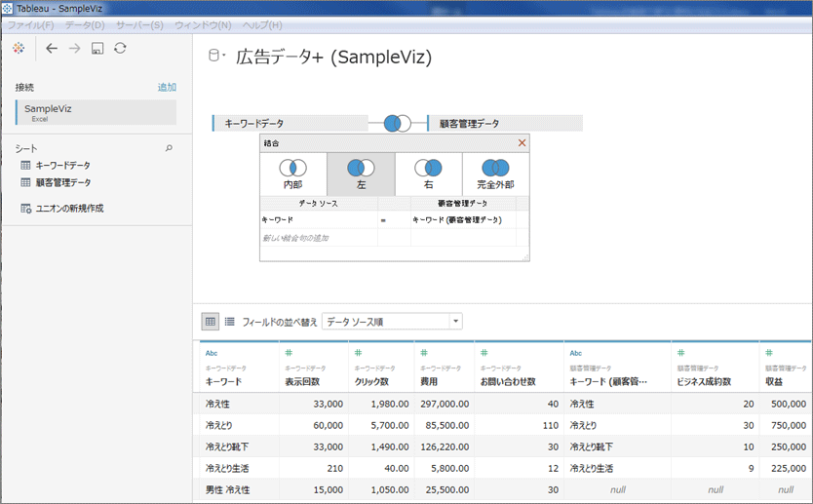Viewport: 813px width, 504px height.
Task: Click # type icon of 収益 column
Action: point(769,353)
